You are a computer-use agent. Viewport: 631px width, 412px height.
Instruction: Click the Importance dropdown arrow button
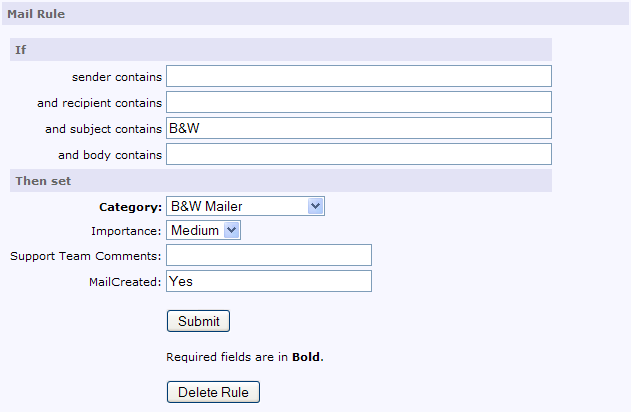[x=231, y=230]
